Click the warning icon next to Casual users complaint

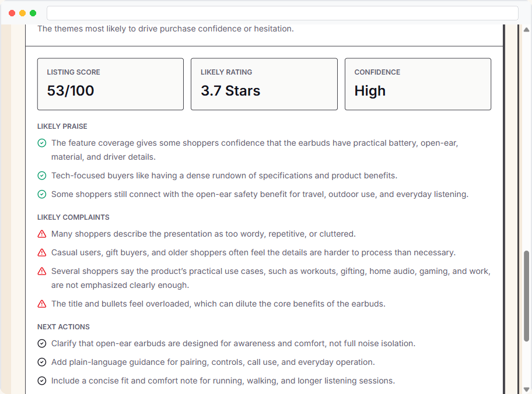(42, 252)
